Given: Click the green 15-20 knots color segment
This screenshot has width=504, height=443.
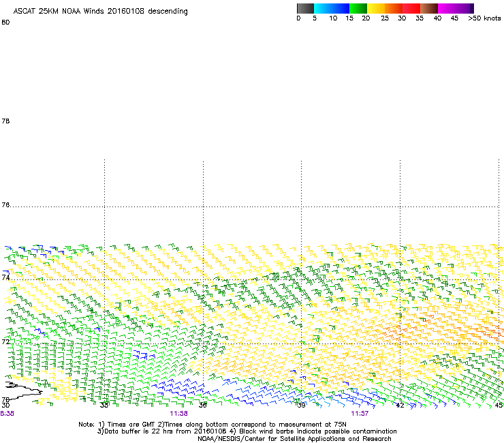Looking at the screenshot, I should coord(358,8).
